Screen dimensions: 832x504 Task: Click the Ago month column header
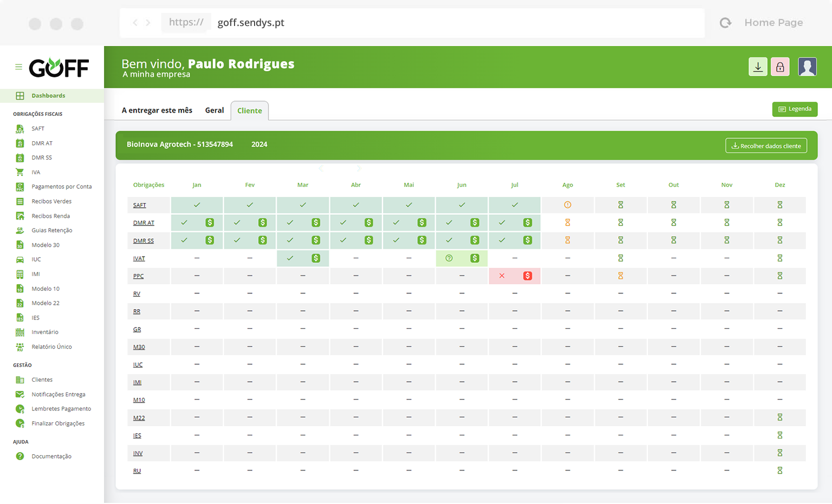pos(568,185)
